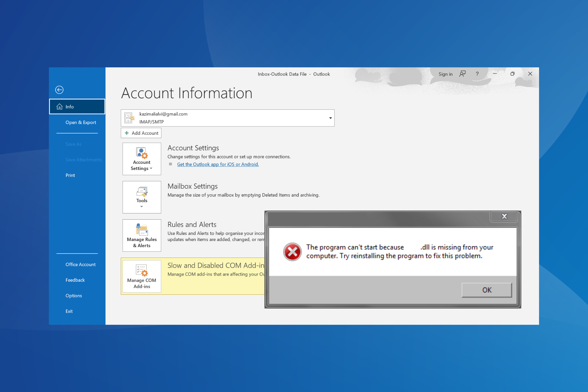
Task: Expand the email account dropdown
Action: click(330, 118)
